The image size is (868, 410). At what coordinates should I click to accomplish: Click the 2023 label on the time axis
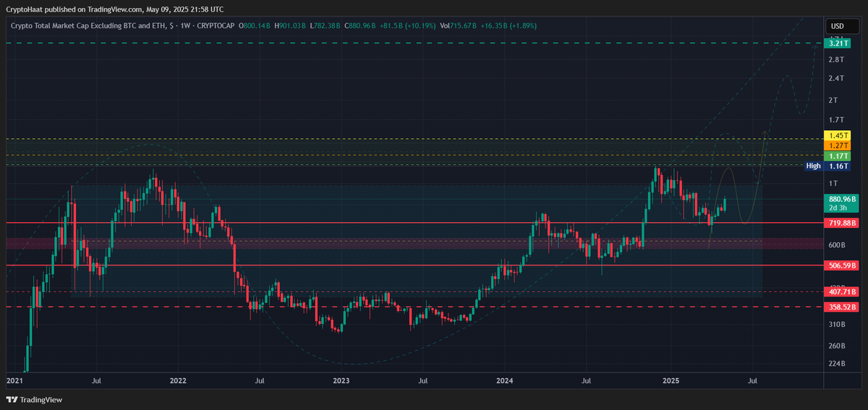(341, 380)
